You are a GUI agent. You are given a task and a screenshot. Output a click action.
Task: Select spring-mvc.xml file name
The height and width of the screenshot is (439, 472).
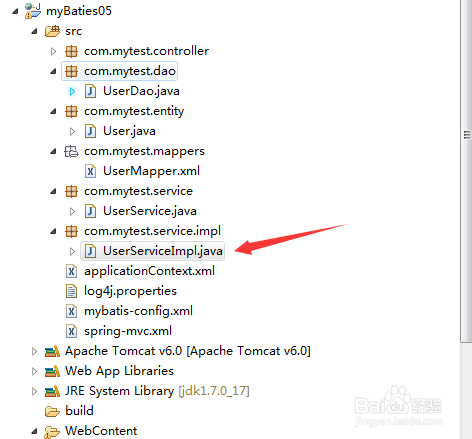click(x=128, y=331)
